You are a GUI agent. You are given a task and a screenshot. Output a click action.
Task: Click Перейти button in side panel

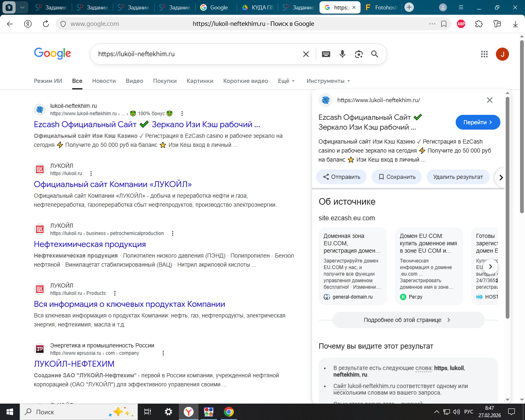point(478,122)
